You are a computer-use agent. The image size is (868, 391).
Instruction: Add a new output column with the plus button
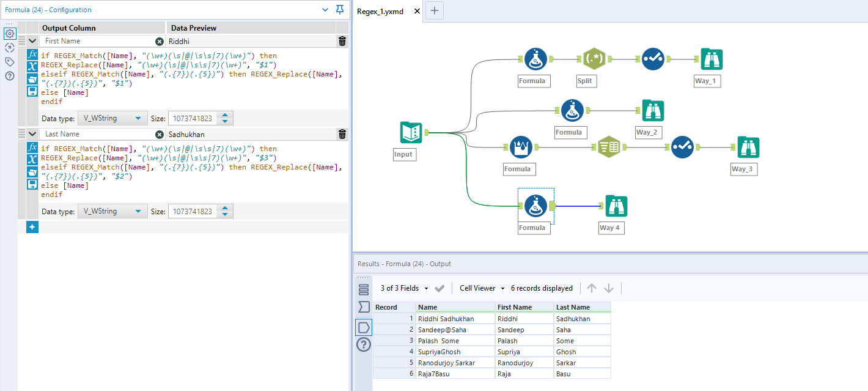click(32, 226)
